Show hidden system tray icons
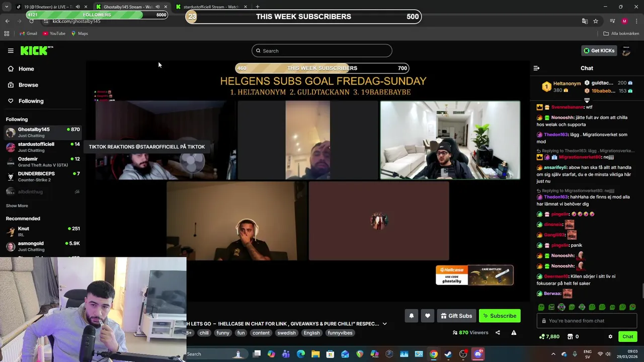The height and width of the screenshot is (362, 644). [x=553, y=354]
